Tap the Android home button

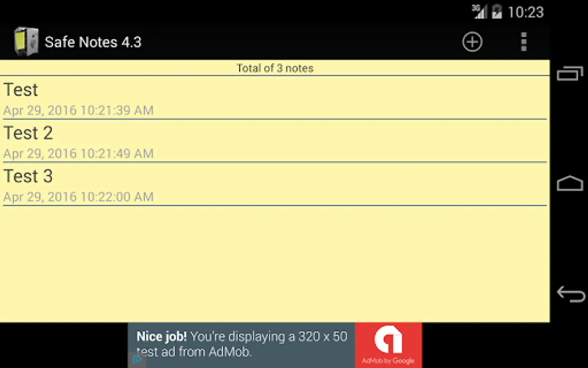(x=570, y=184)
